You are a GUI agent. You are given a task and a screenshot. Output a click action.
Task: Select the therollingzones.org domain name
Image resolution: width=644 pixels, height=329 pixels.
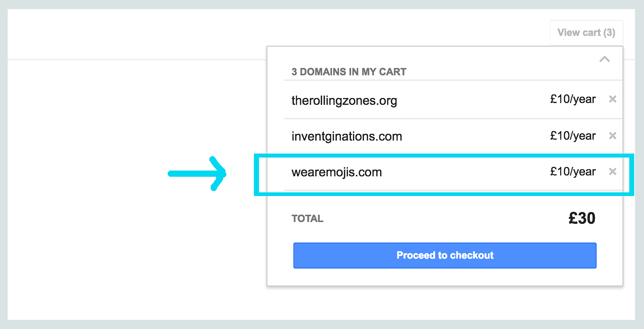point(344,100)
